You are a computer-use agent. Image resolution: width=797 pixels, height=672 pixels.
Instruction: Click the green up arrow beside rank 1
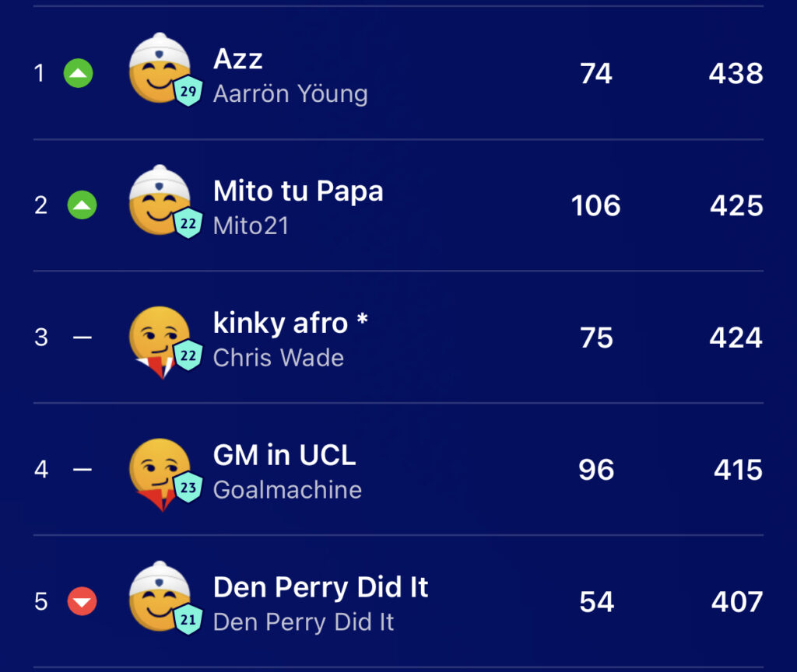[x=79, y=73]
